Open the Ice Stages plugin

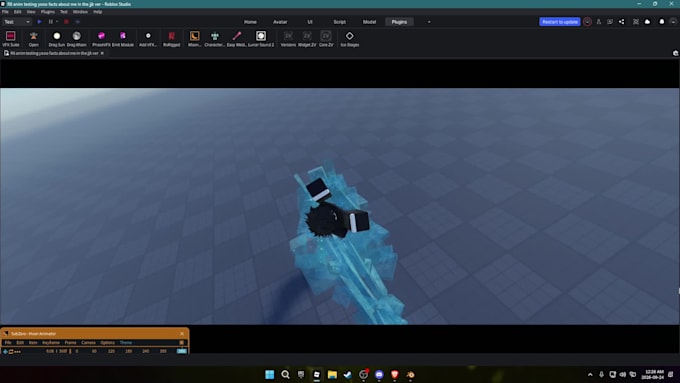[350, 38]
